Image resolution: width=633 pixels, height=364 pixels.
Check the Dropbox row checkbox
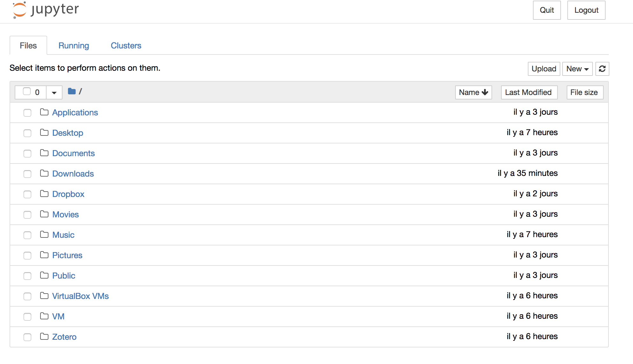[x=27, y=194]
